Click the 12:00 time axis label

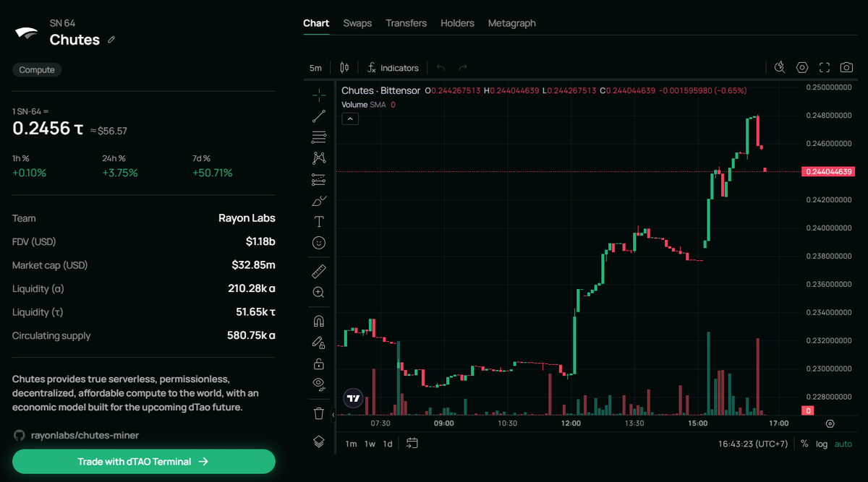click(x=571, y=423)
